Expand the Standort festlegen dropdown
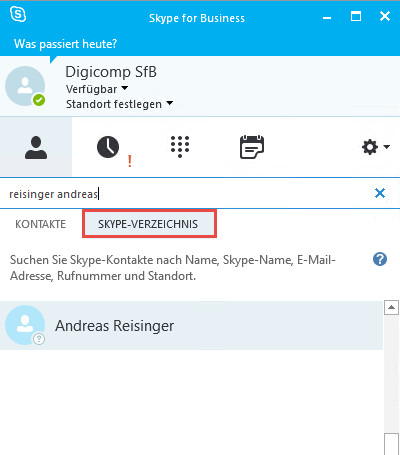The image size is (400, 455). click(119, 104)
